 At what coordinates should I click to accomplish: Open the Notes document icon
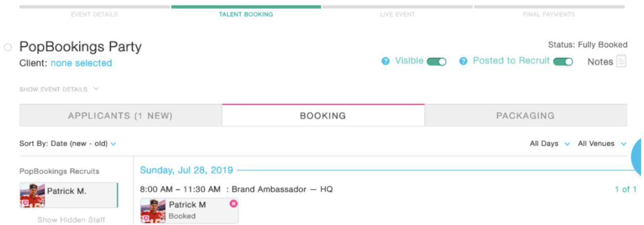[621, 61]
